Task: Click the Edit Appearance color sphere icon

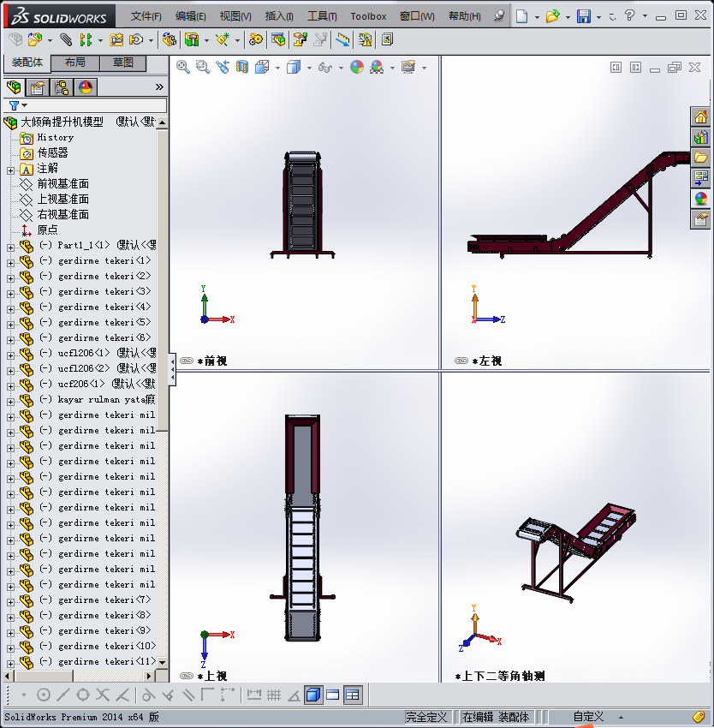Action: (x=356, y=68)
